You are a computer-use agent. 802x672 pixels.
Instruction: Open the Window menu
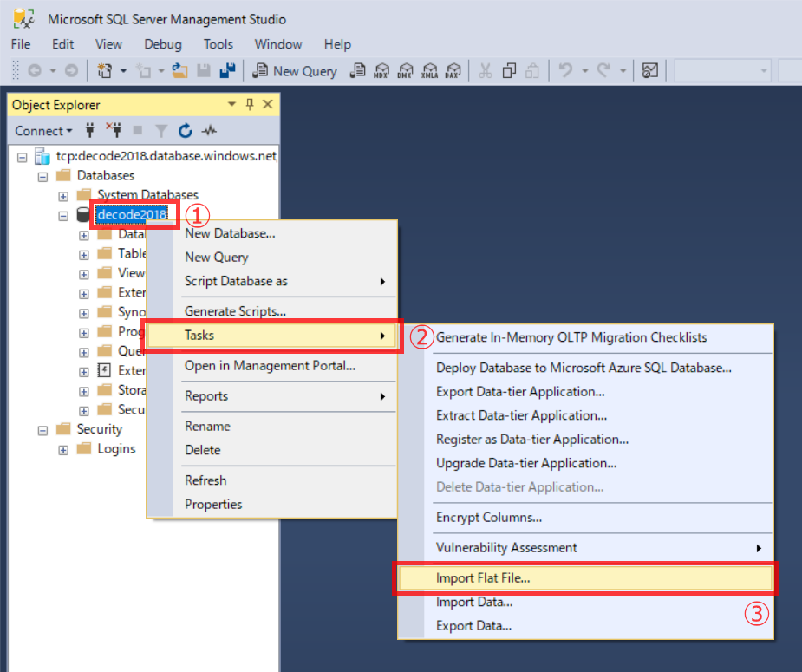278,44
